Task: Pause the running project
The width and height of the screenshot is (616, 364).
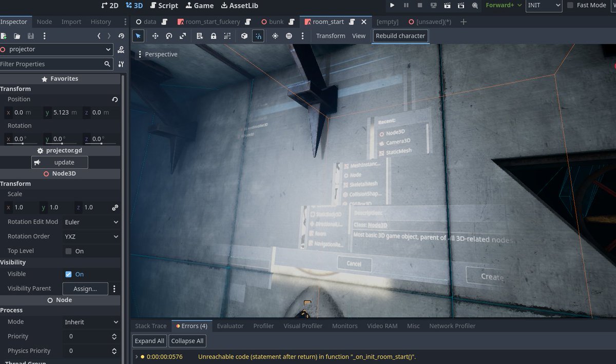Action: pos(406,5)
